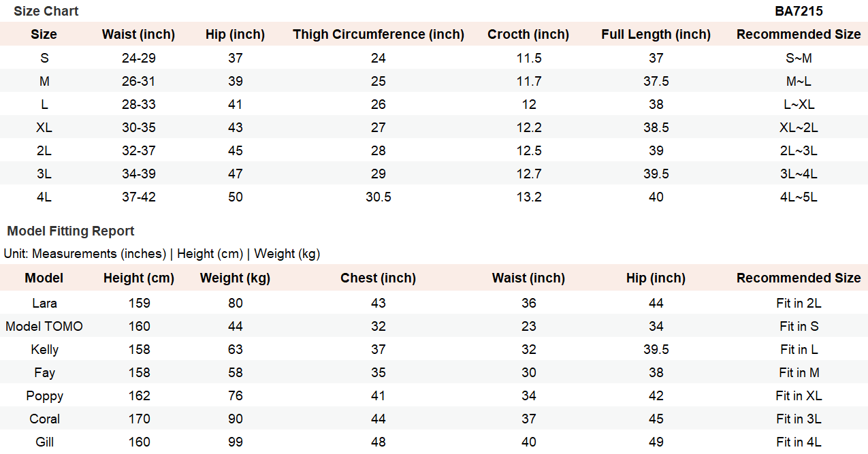Click waist range 24-29 for size S
This screenshot has height=454, width=868.
point(138,58)
